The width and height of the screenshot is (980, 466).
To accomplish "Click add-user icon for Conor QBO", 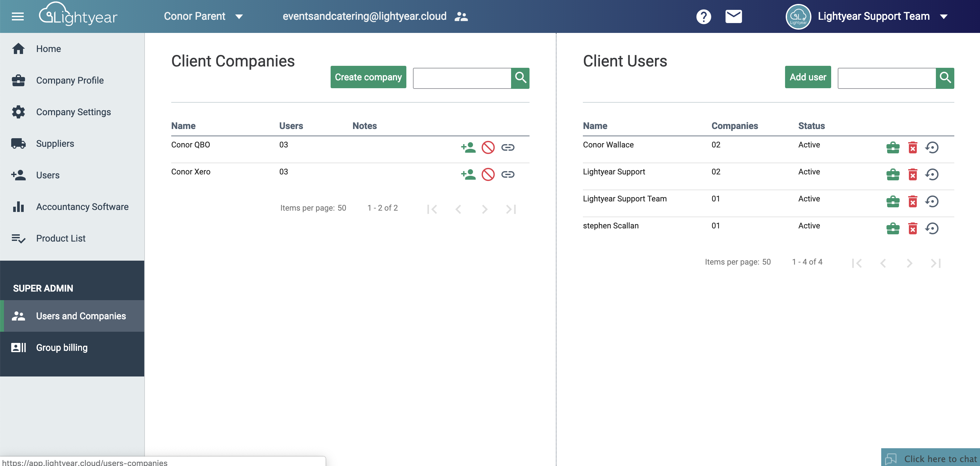I will pyautogui.click(x=468, y=147).
